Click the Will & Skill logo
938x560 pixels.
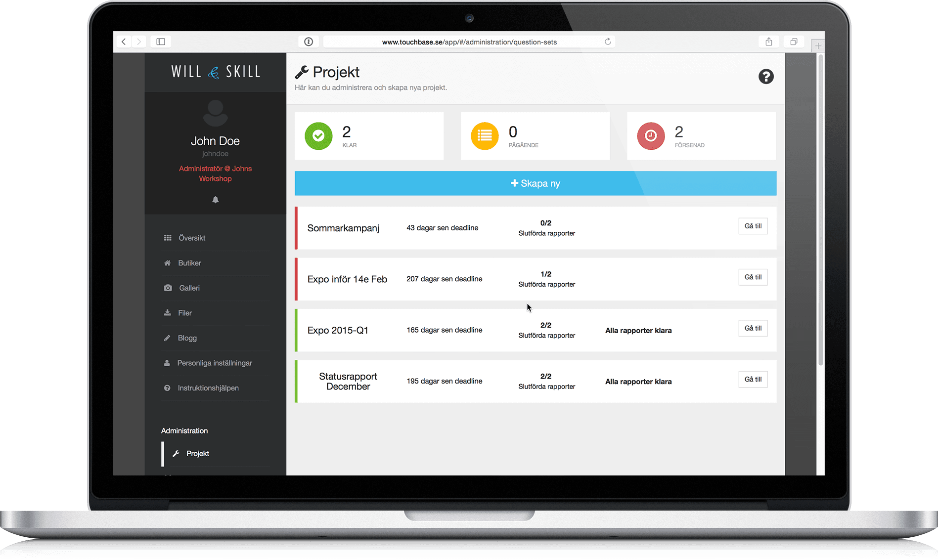[216, 72]
